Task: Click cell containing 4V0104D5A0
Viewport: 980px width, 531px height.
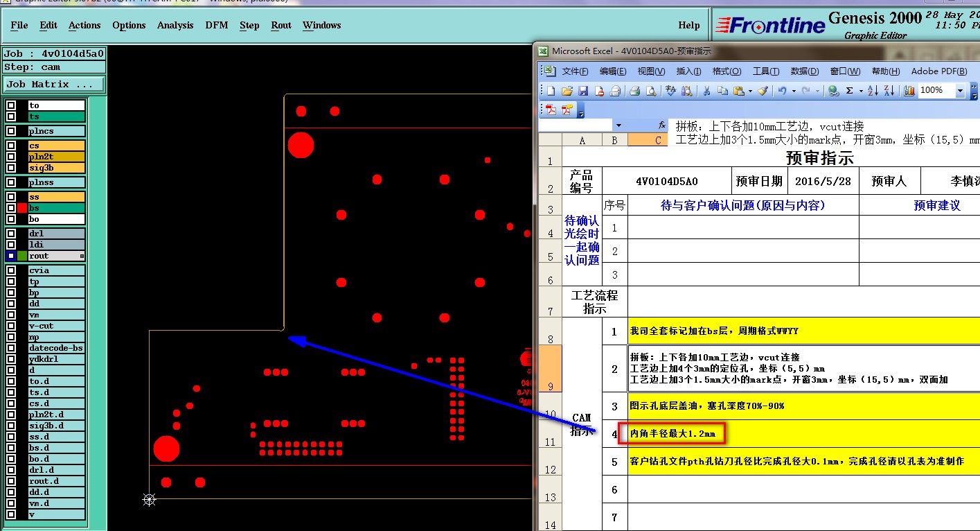Action: click(x=667, y=181)
